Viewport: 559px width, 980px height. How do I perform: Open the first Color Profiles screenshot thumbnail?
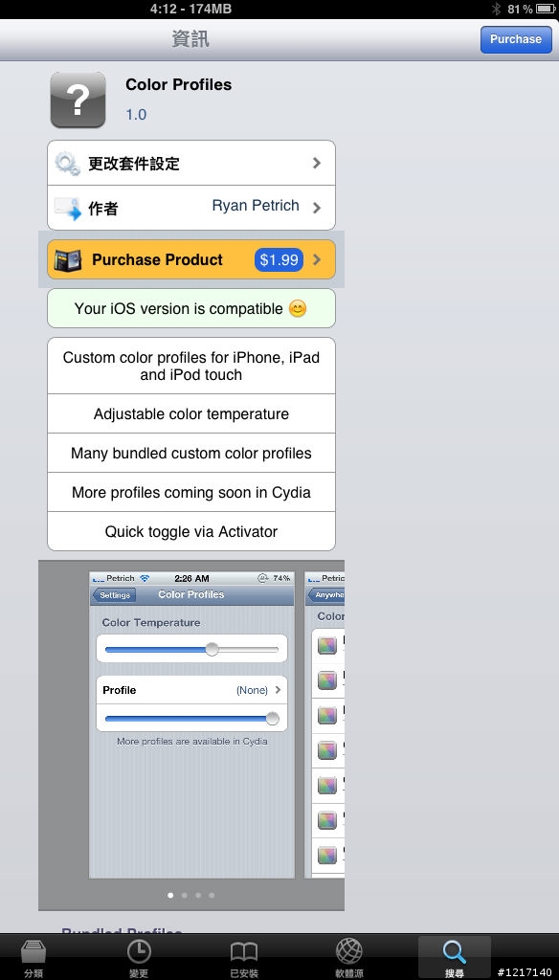(191, 725)
